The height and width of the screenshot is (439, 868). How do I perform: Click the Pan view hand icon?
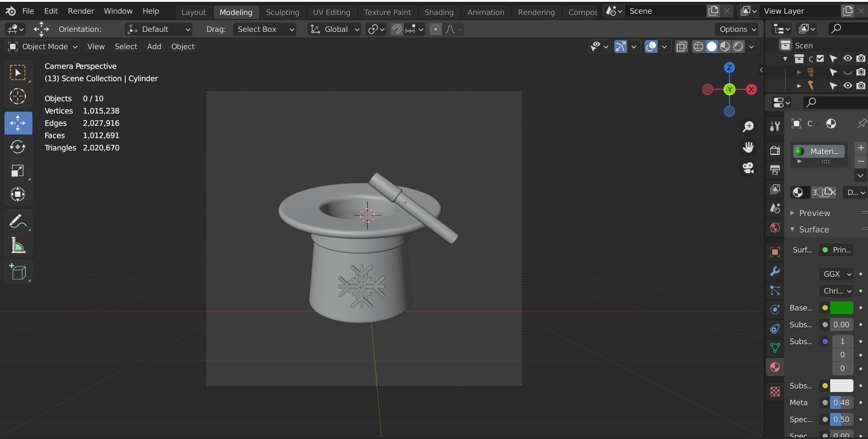point(748,147)
